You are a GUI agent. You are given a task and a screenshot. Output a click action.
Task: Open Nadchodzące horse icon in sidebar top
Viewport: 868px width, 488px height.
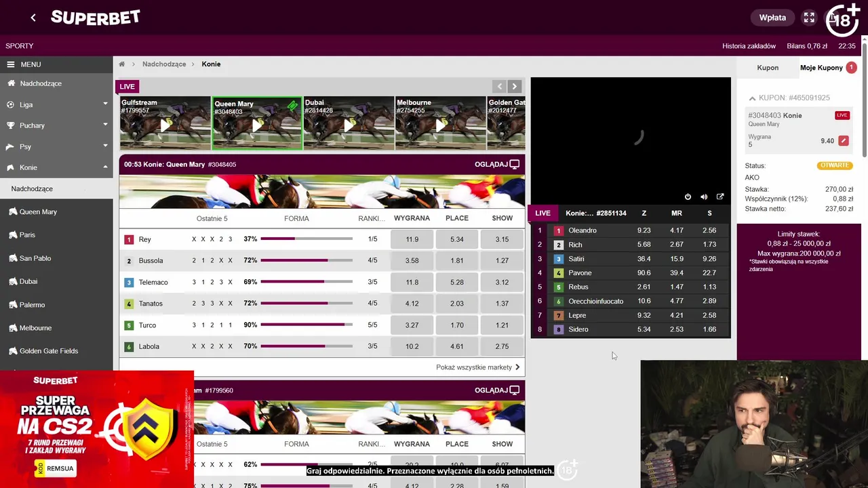tap(11, 83)
